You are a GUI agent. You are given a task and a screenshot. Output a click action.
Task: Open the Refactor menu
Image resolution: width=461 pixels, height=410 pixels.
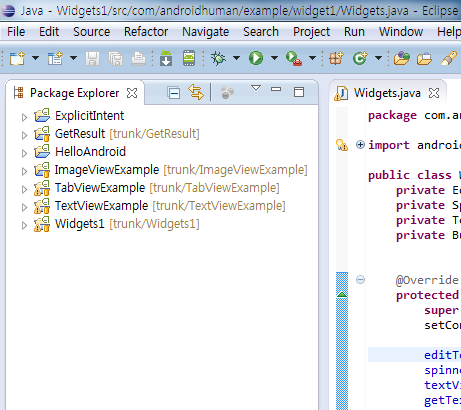click(x=146, y=32)
